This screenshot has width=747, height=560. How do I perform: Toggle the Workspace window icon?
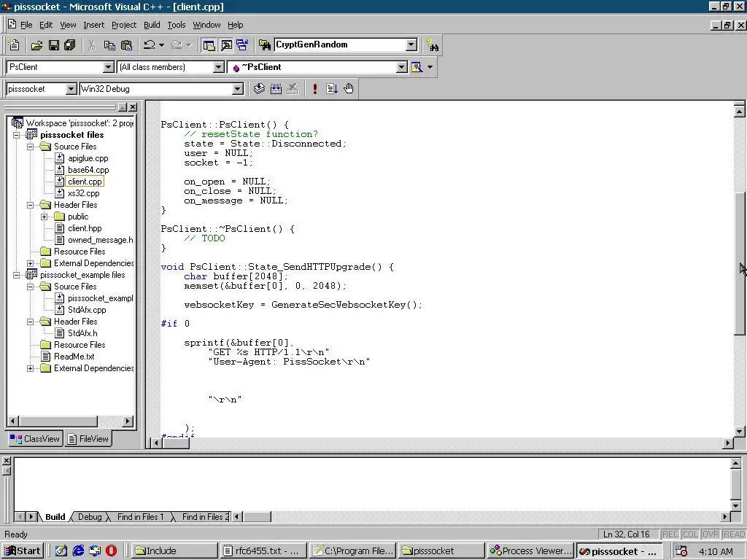pyautogui.click(x=209, y=45)
